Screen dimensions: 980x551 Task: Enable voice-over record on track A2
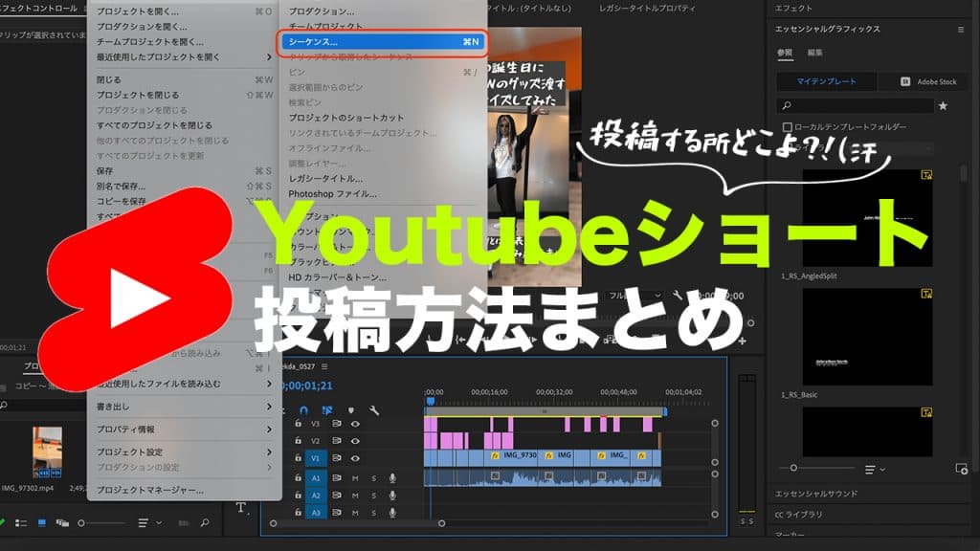click(x=392, y=496)
